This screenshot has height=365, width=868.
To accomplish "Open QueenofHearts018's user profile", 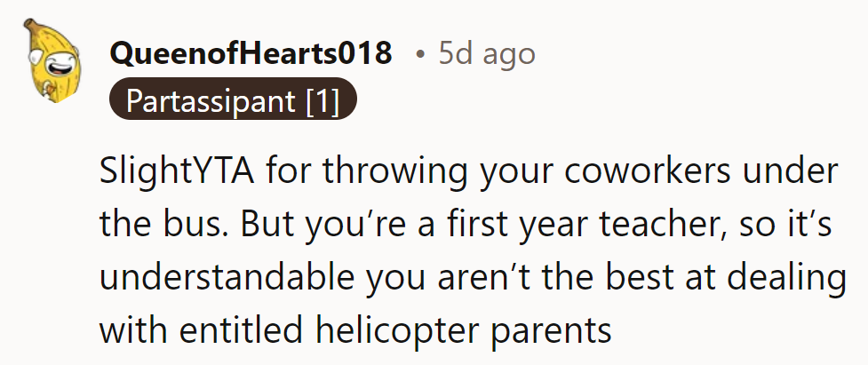I will pyautogui.click(x=250, y=54).
